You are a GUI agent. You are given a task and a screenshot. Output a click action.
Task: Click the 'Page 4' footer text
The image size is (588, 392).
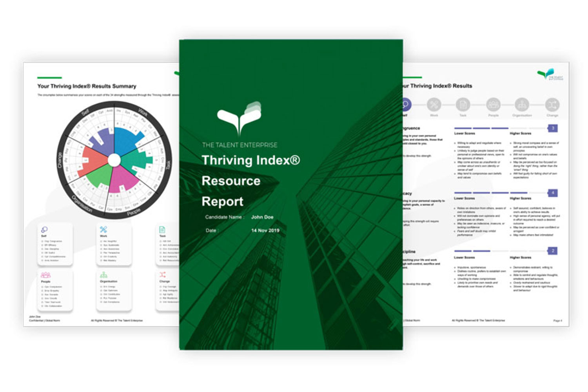557,321
